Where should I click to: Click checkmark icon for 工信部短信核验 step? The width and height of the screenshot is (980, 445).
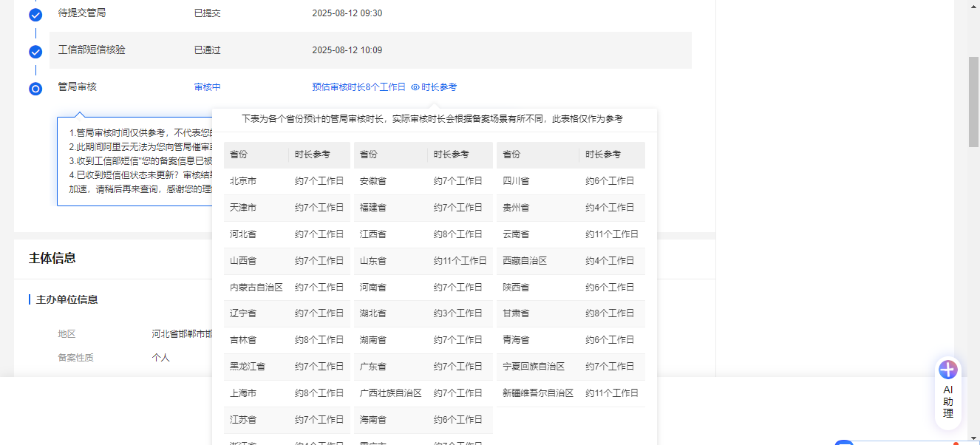point(35,51)
